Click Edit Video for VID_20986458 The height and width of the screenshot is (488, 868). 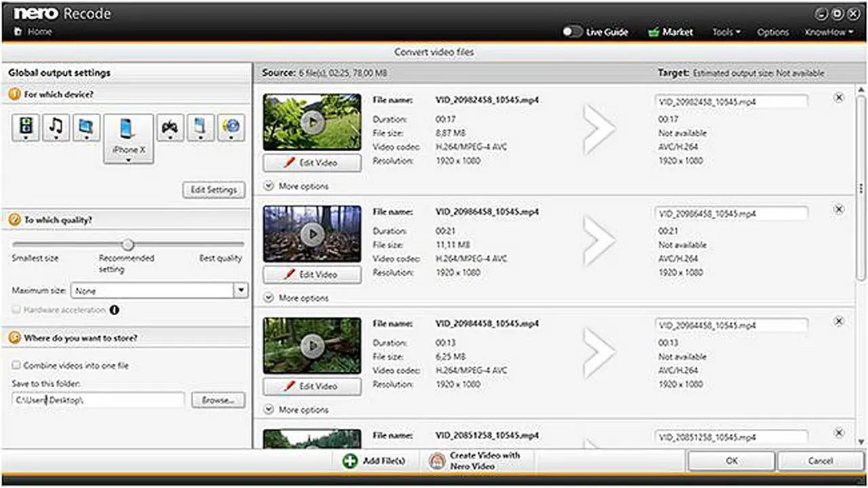point(312,274)
